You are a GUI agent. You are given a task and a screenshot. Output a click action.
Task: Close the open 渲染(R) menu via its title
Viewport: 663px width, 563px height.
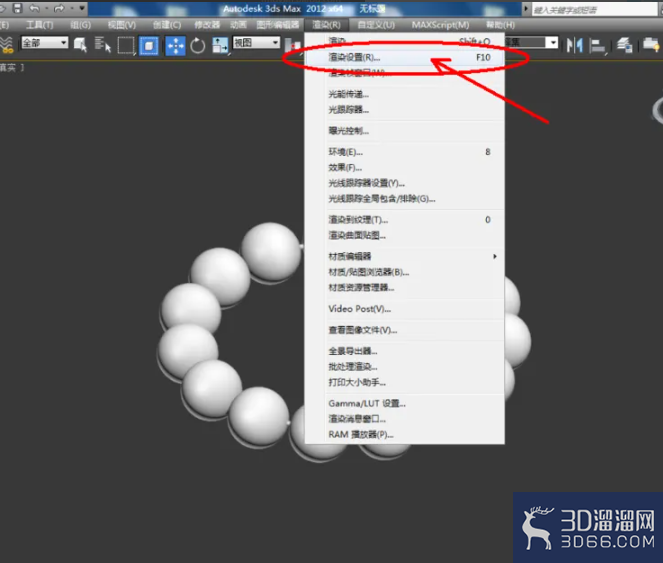pos(326,25)
